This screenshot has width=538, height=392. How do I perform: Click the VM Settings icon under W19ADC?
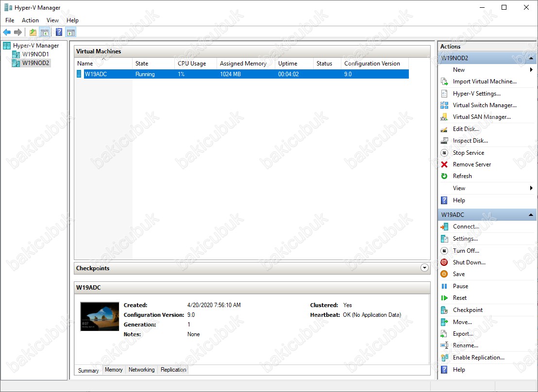pos(444,239)
